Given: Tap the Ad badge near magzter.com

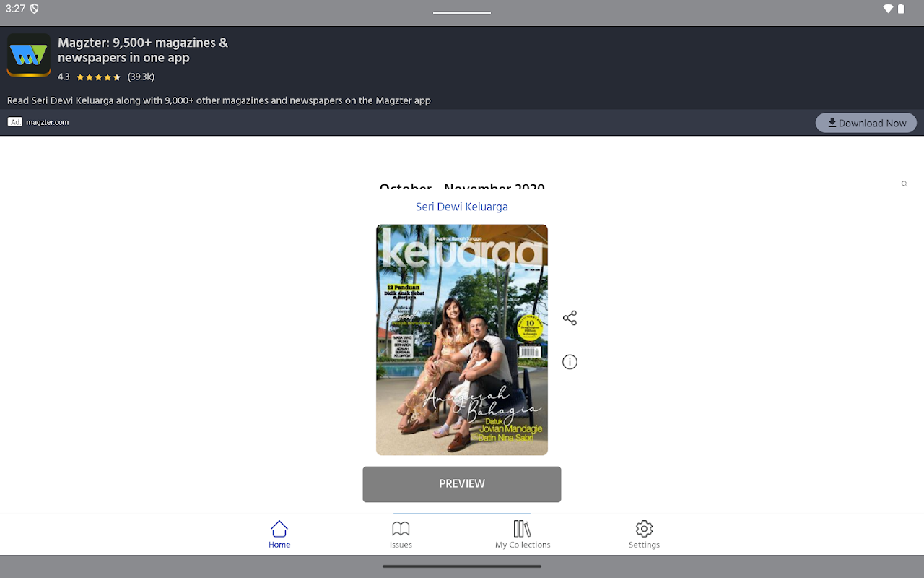Looking at the screenshot, I should click(15, 122).
